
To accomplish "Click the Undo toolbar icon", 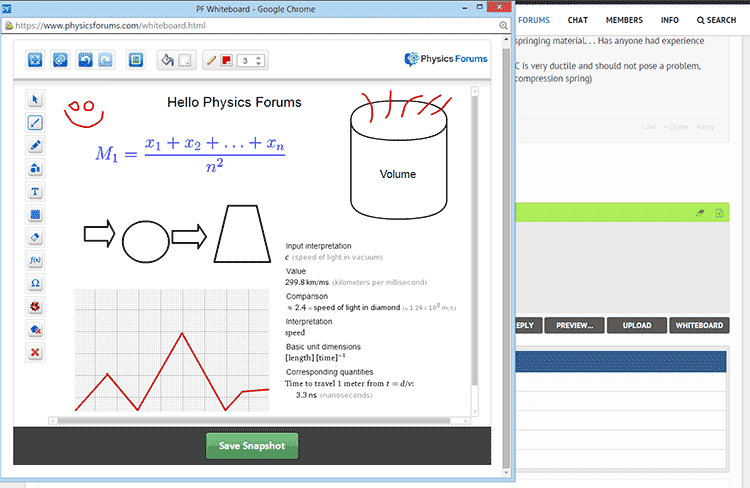I will tap(85, 60).
